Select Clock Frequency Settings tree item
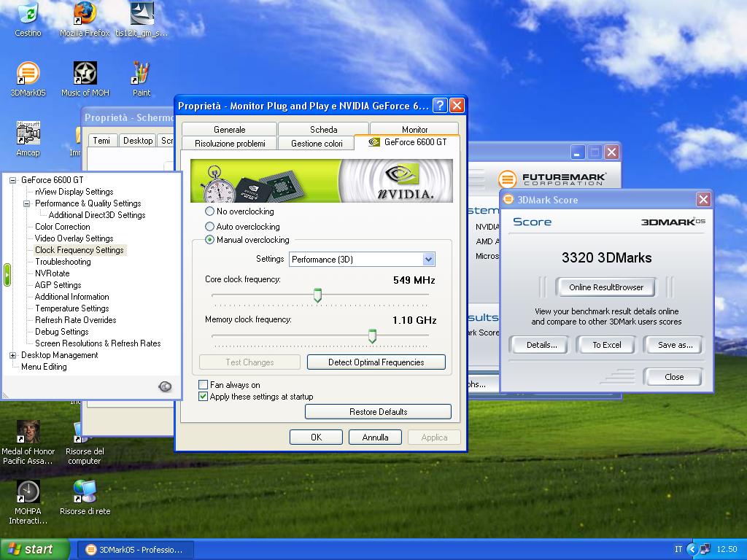Screen dimensions: 747x560 click(x=80, y=250)
